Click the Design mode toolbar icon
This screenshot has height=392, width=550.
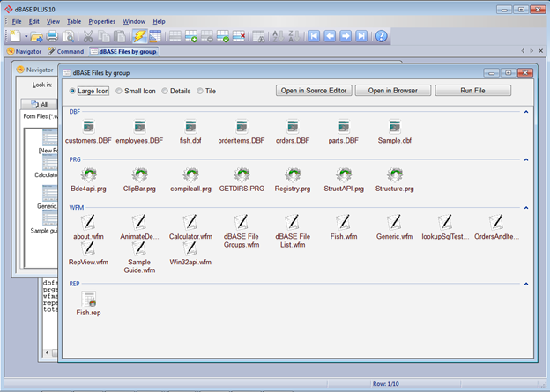point(155,36)
